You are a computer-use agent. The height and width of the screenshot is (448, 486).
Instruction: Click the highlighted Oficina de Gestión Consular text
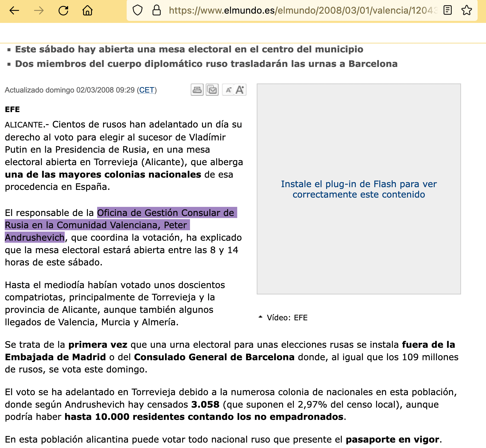[166, 213]
